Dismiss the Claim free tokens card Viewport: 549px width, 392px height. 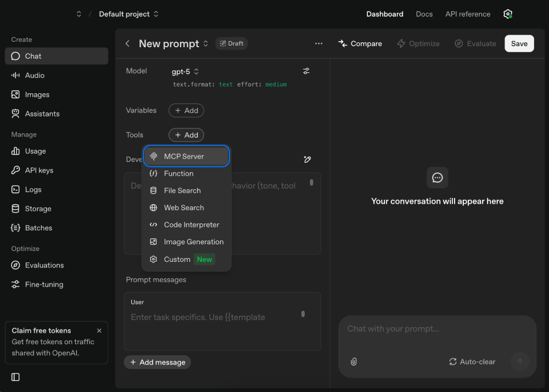[x=99, y=331]
